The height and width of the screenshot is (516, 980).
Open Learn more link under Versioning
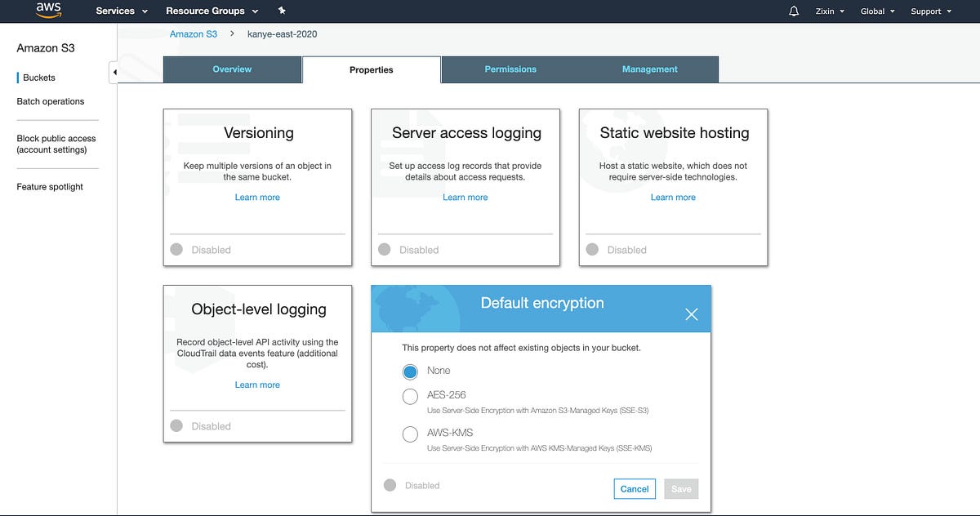[257, 197]
